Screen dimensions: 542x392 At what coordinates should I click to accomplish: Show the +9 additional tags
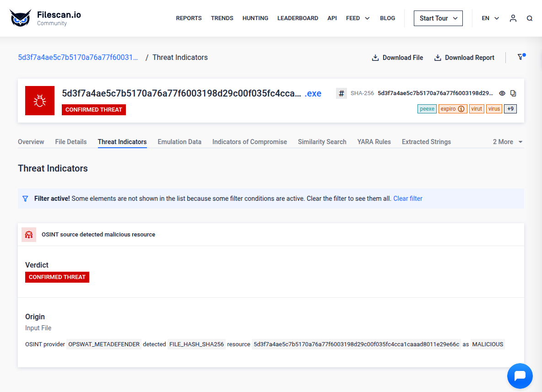pos(510,109)
